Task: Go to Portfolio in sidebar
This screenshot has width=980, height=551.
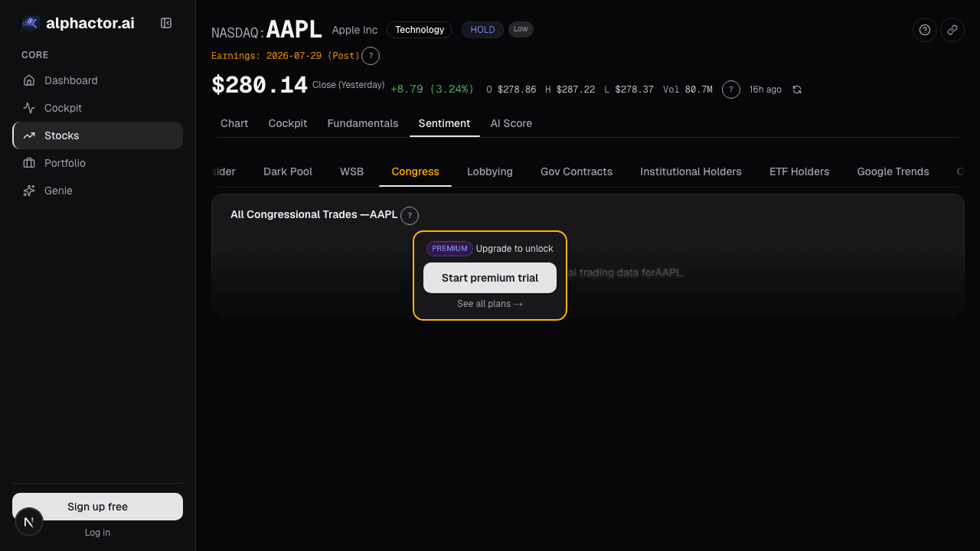Action: click(x=97, y=163)
